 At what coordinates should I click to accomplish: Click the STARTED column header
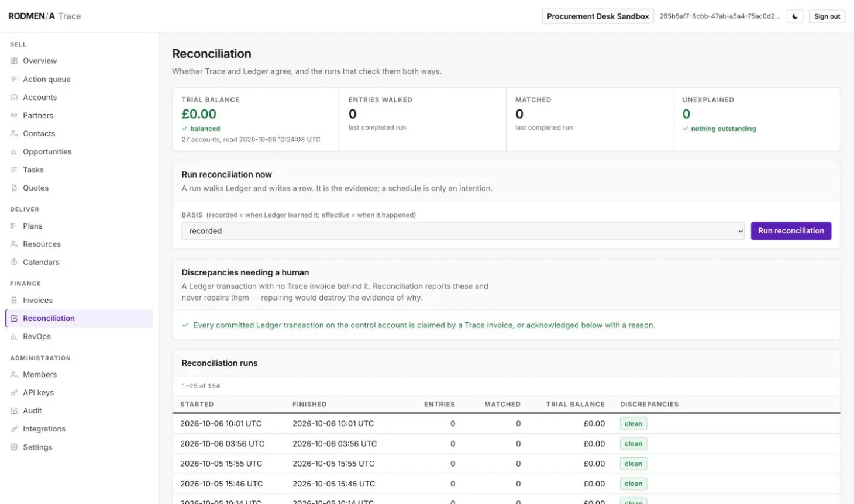click(197, 404)
